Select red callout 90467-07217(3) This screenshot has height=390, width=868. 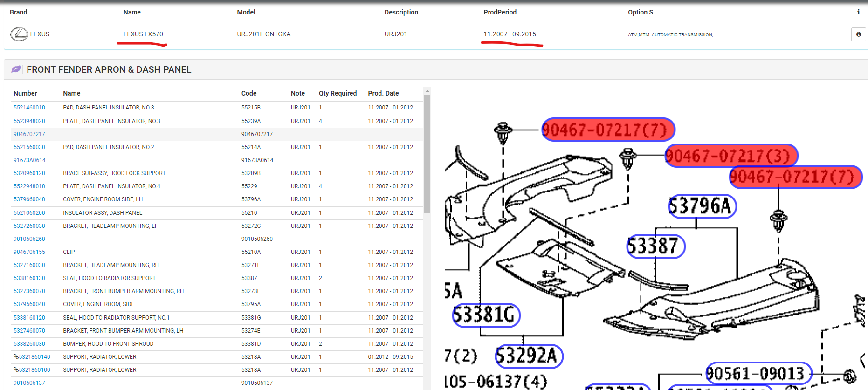click(x=731, y=156)
